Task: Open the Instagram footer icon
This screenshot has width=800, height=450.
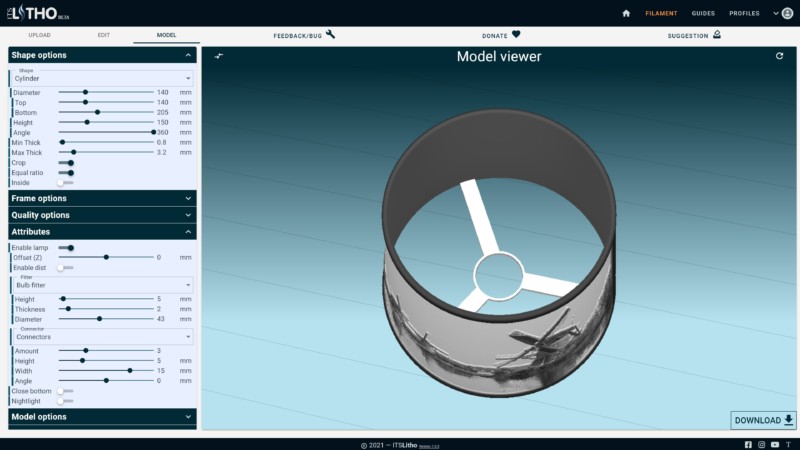Action: (761, 445)
